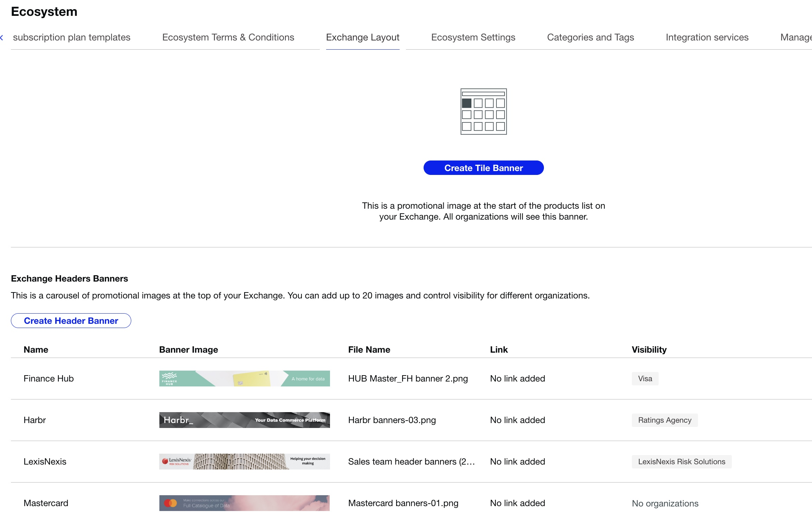This screenshot has height=523, width=812.
Task: Click the Finance Hub banner thumbnail
Action: point(244,378)
